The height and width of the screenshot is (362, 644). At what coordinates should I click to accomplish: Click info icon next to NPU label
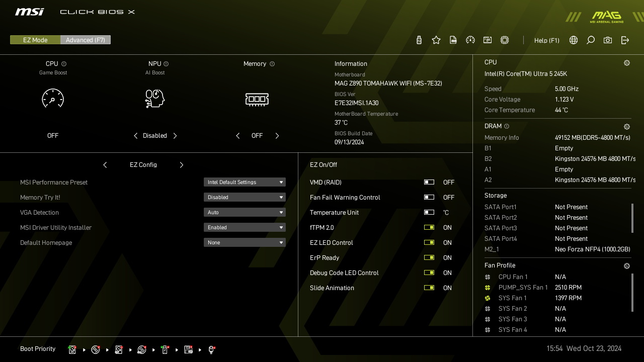[166, 64]
